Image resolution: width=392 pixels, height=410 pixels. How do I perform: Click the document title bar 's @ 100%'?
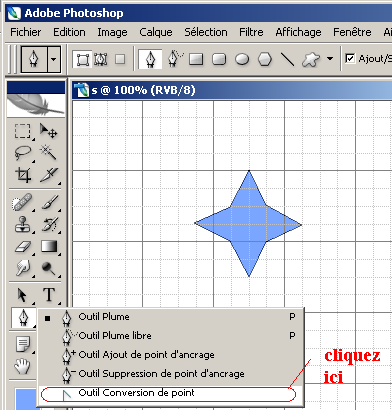(232, 90)
